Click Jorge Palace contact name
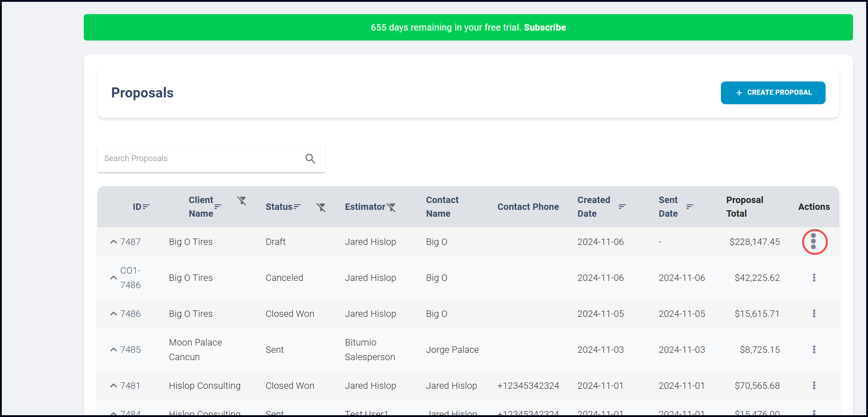This screenshot has width=868, height=417. (452, 350)
